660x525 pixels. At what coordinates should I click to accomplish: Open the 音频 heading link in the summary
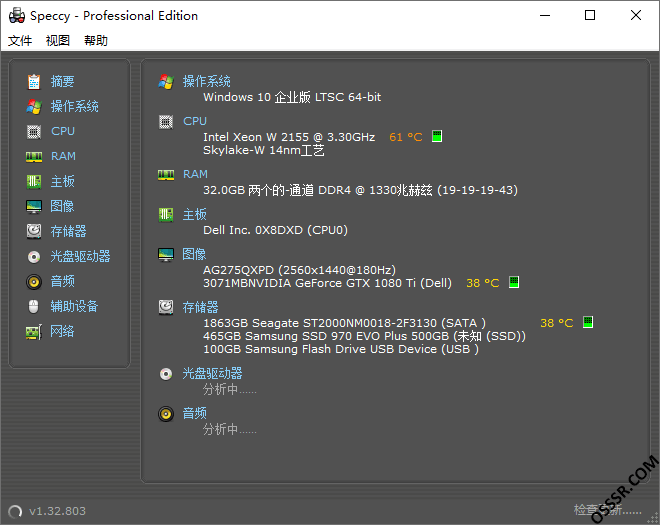pyautogui.click(x=194, y=413)
